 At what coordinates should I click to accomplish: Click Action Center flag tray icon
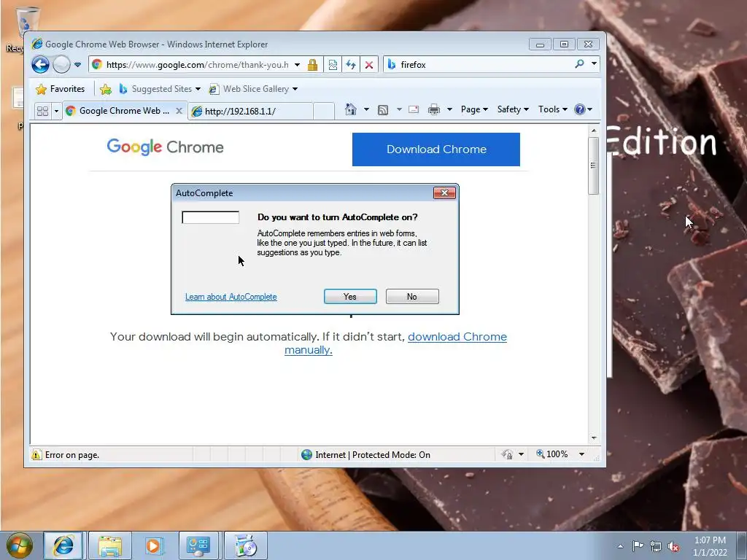click(x=638, y=546)
